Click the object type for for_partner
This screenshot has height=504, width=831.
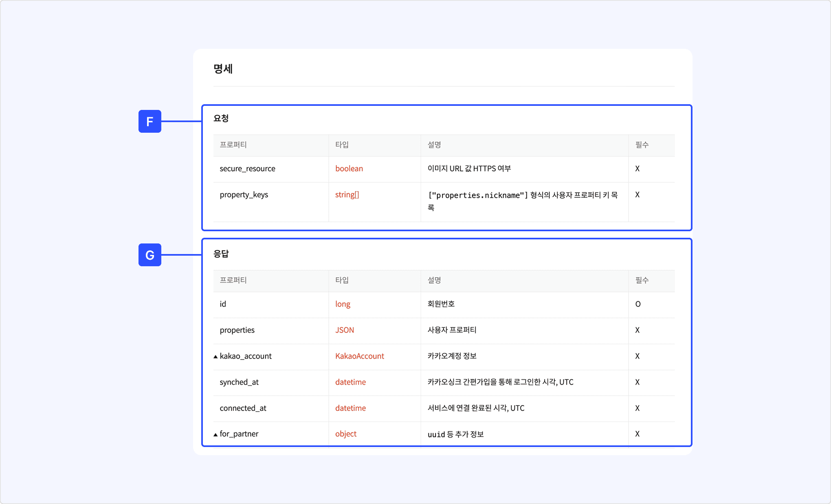tap(345, 434)
